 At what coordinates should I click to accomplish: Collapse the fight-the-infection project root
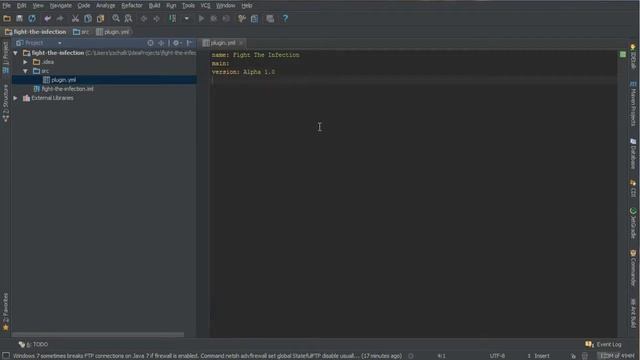[x=16, y=53]
